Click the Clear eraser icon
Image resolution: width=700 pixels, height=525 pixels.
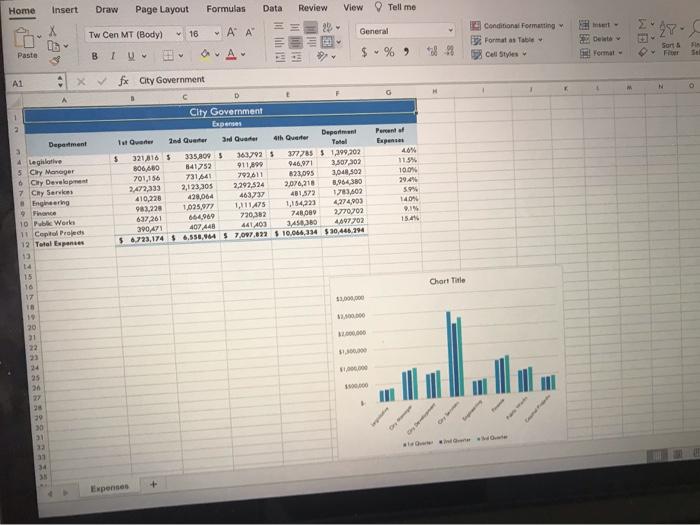tap(643, 52)
